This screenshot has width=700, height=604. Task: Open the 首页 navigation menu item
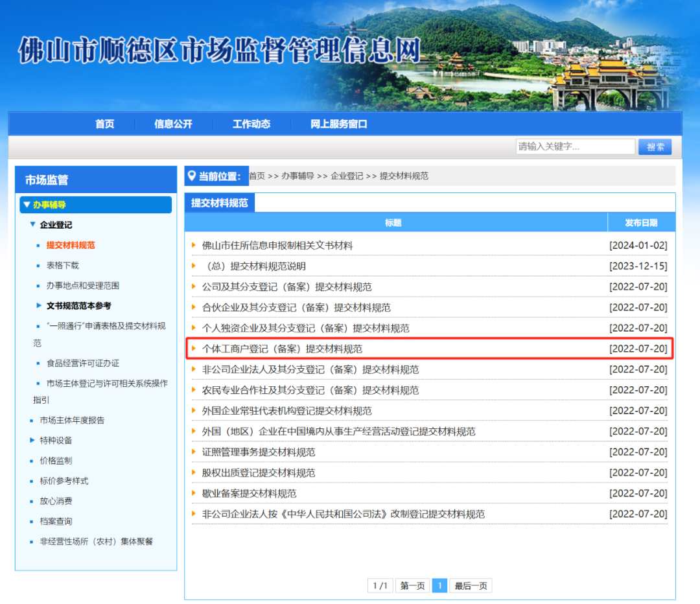(x=104, y=124)
